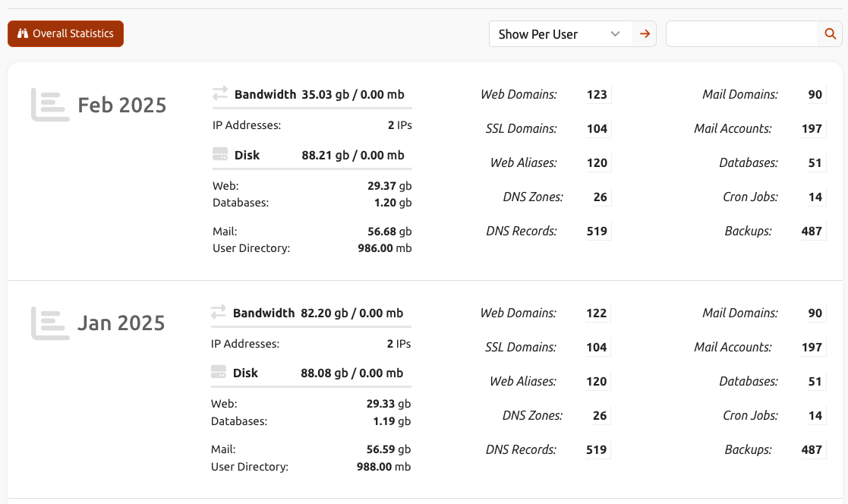Click Jan 2025 Web Aliases count 120

tap(597, 381)
